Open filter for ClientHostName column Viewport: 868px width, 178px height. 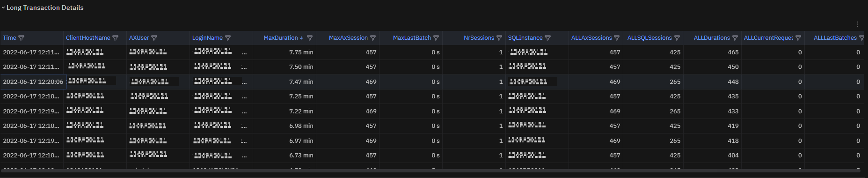[116, 38]
